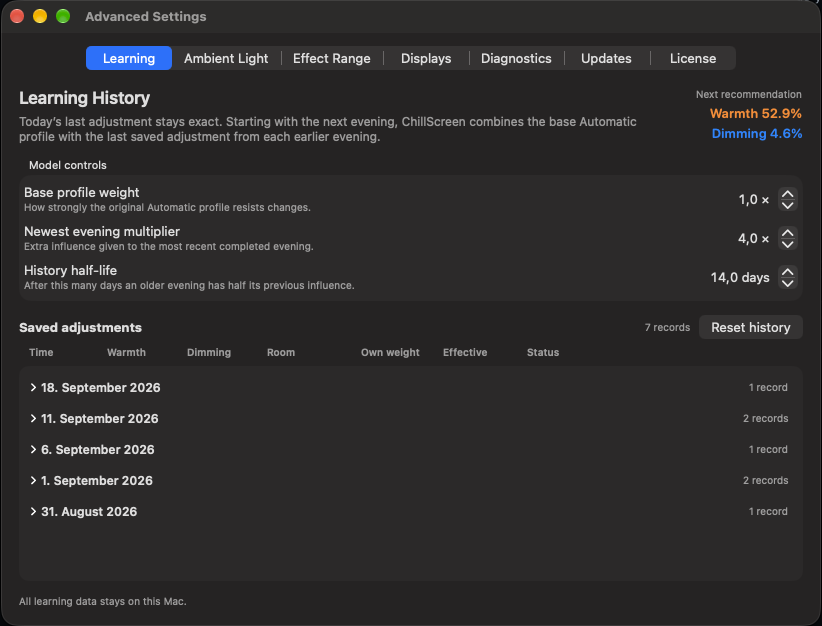
Task: Click the Effective column header
Action: (465, 352)
